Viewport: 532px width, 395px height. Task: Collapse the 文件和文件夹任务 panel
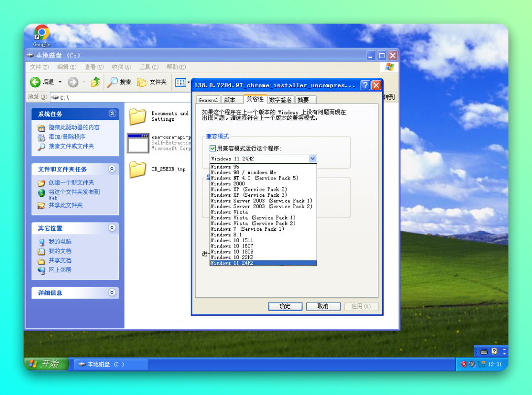coord(112,169)
